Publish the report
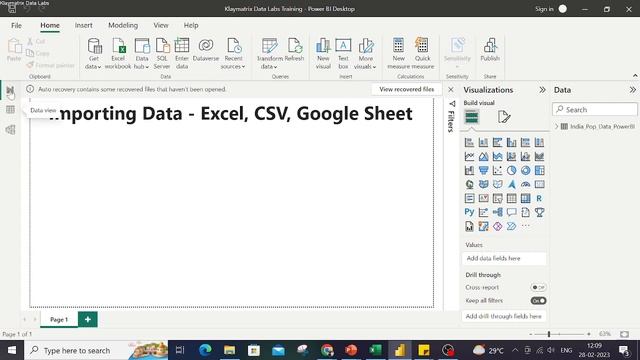This screenshot has width=640, height=360. click(490, 50)
